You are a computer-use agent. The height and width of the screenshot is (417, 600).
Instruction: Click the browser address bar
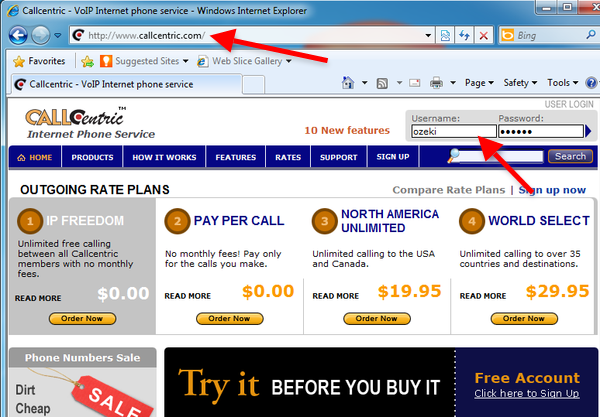click(250, 35)
